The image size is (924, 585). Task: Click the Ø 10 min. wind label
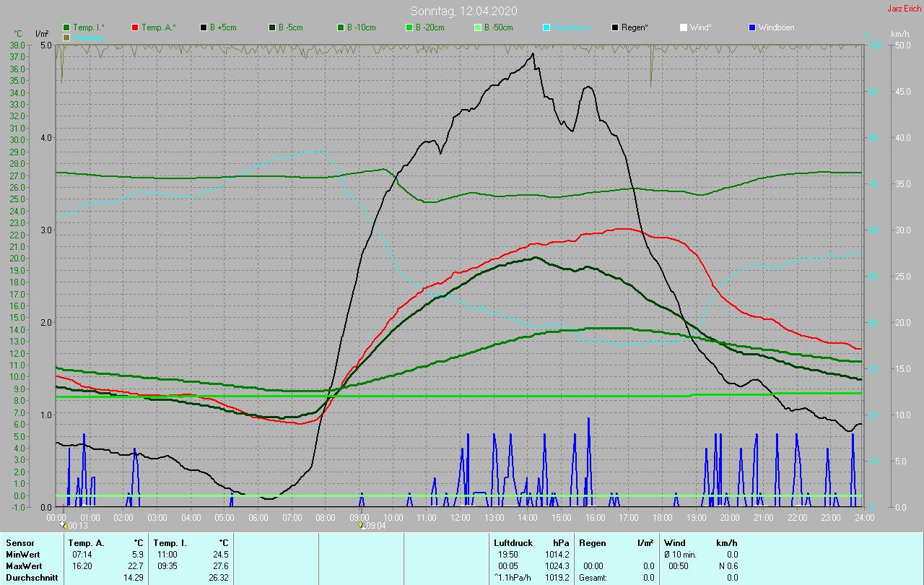pyautogui.click(x=681, y=554)
